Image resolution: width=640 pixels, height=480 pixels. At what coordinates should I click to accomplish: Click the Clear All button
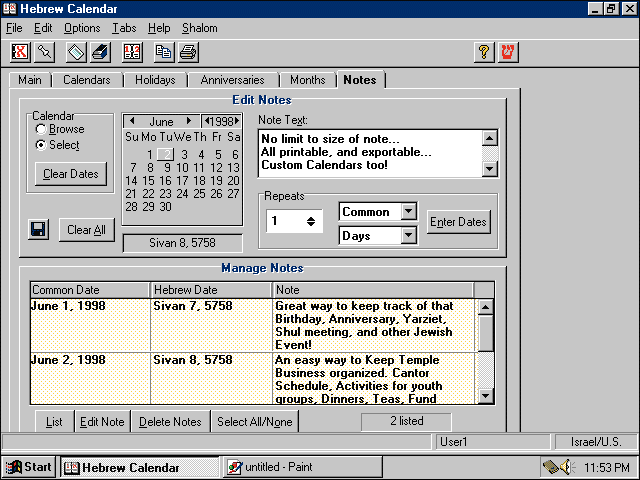coord(87,230)
